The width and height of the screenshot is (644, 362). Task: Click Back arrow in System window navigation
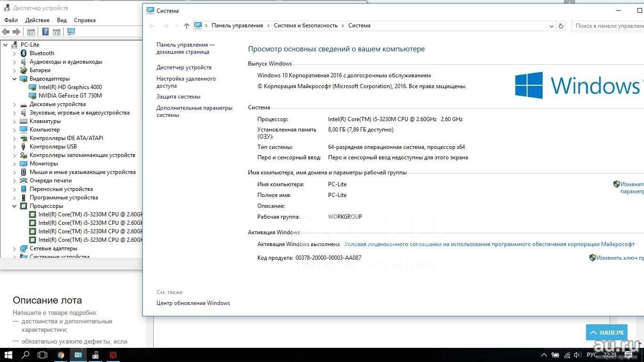coord(152,26)
